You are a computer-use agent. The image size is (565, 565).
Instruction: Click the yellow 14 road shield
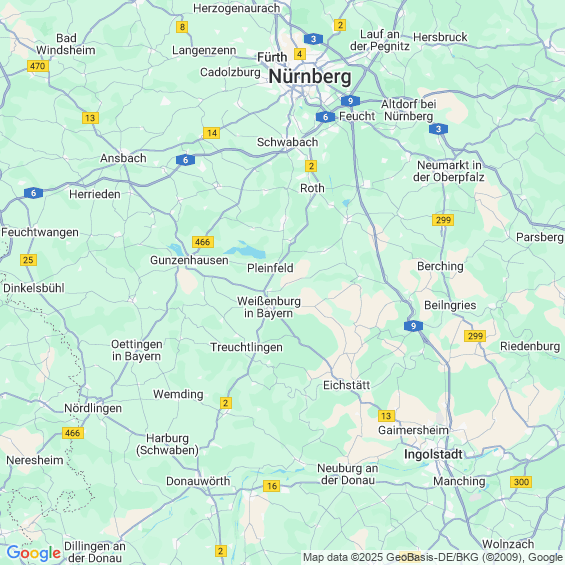click(212, 133)
